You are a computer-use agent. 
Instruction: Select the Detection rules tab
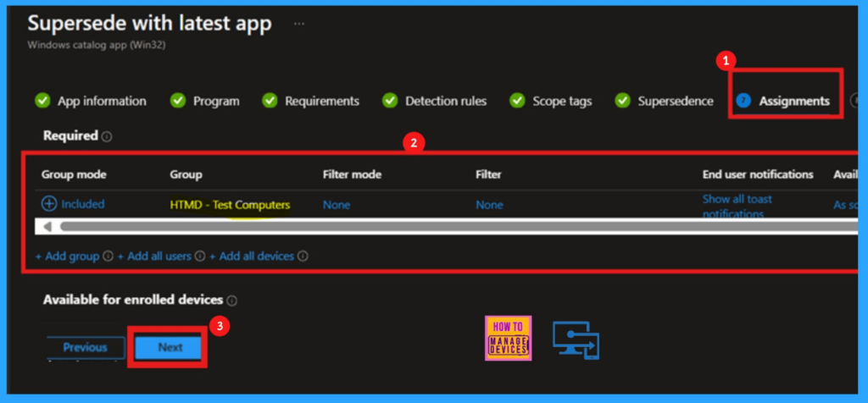(x=446, y=101)
